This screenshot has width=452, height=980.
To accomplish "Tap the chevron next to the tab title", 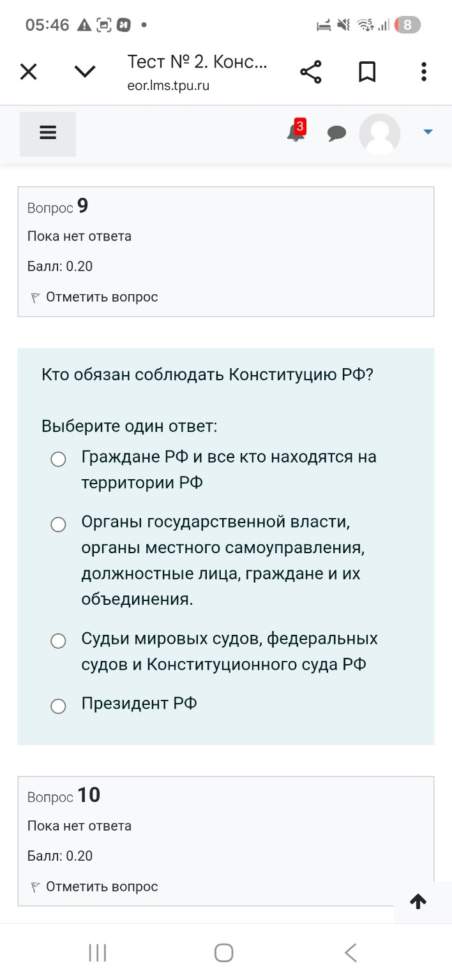I will coord(84,71).
